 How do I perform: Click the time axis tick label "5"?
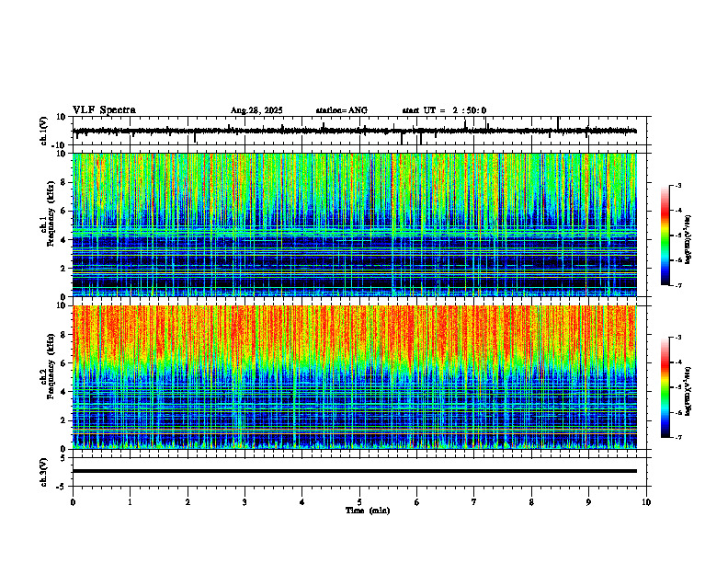[359, 502]
